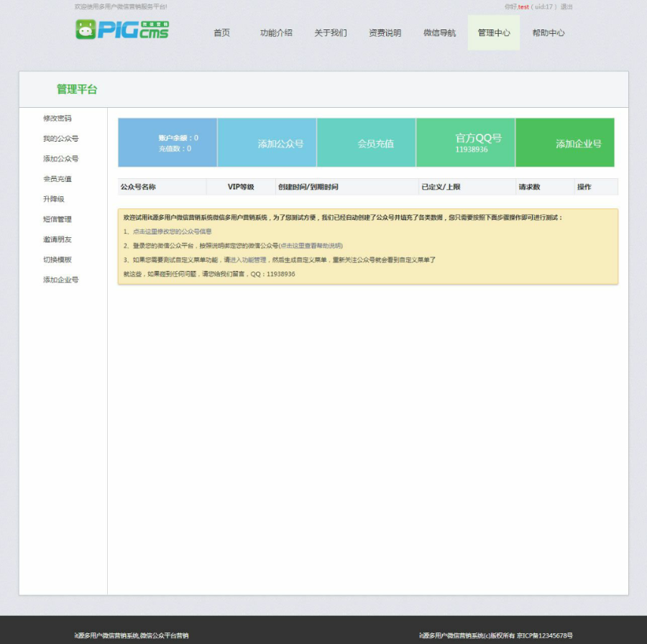Click the 退出 logout link
The image size is (647, 644).
coord(566,6)
